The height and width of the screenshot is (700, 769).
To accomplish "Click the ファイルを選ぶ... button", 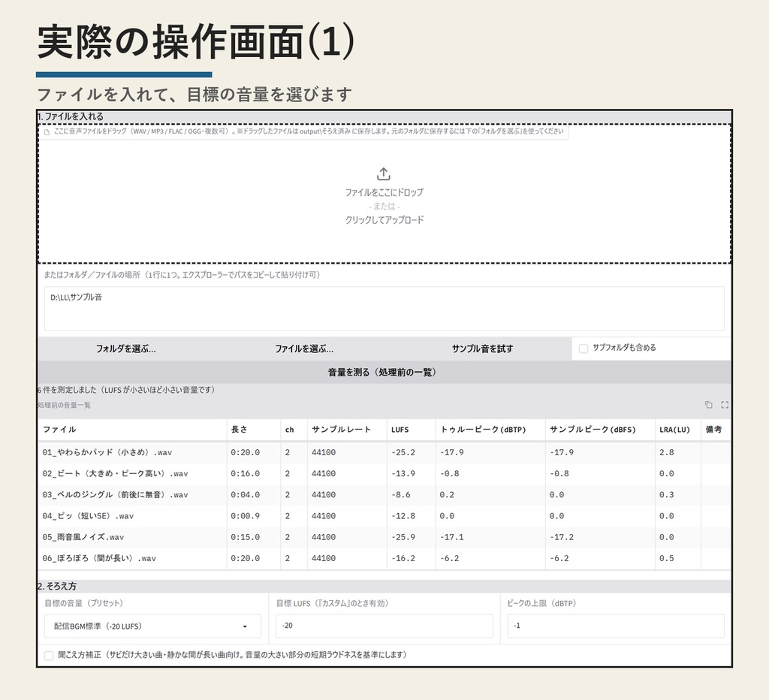I will pyautogui.click(x=304, y=348).
